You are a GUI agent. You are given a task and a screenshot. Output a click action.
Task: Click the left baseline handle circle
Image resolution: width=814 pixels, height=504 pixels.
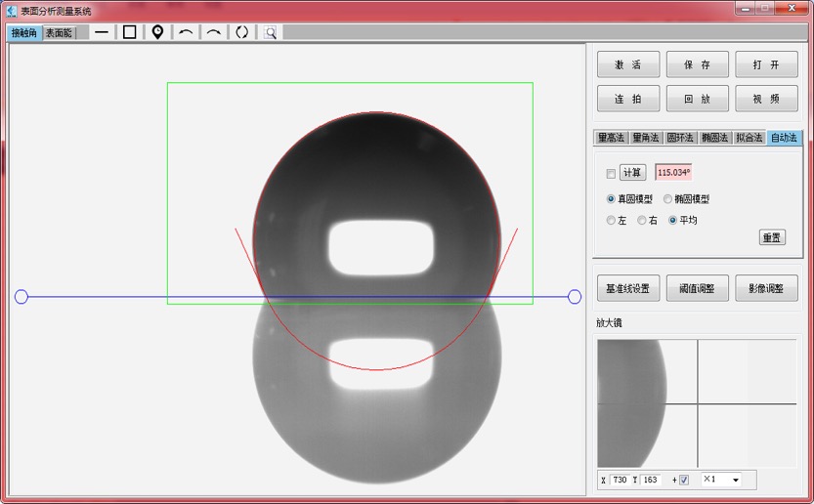tap(21, 297)
